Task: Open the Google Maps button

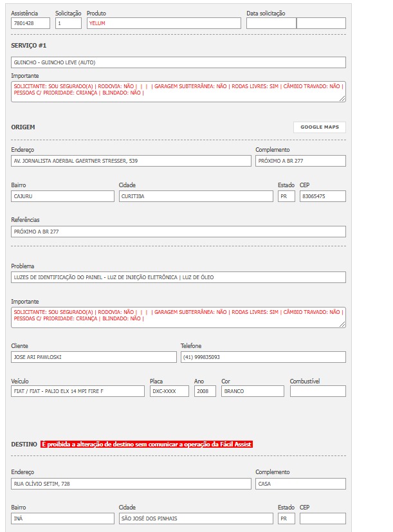Action: pos(320,127)
